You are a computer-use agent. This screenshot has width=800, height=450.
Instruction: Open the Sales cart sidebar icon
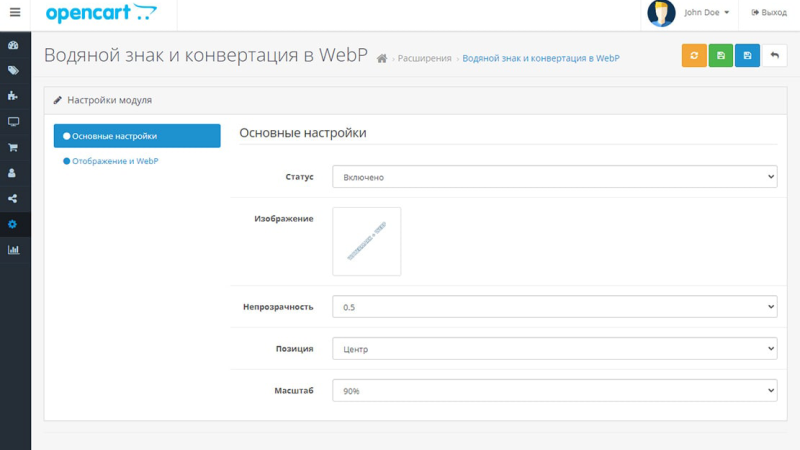pyautogui.click(x=13, y=147)
